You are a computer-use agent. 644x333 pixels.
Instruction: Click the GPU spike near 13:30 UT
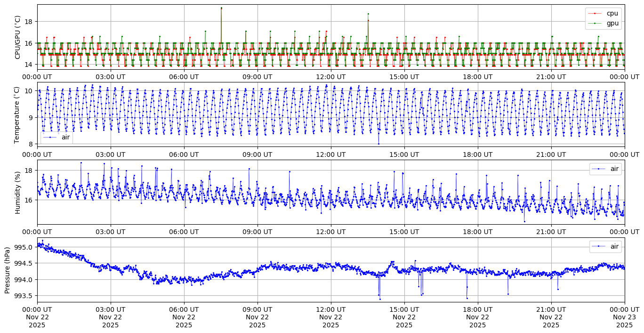pos(368,14)
